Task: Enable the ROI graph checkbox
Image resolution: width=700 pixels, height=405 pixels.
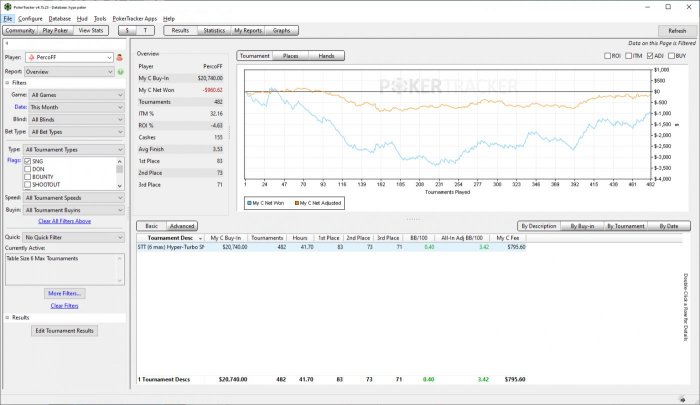Action: (608, 56)
